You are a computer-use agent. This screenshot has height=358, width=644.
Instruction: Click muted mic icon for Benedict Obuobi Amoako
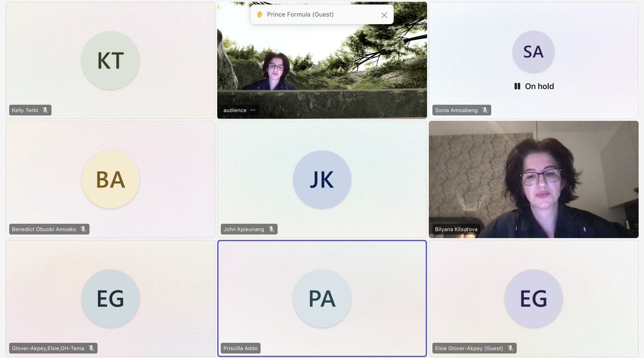coord(83,229)
